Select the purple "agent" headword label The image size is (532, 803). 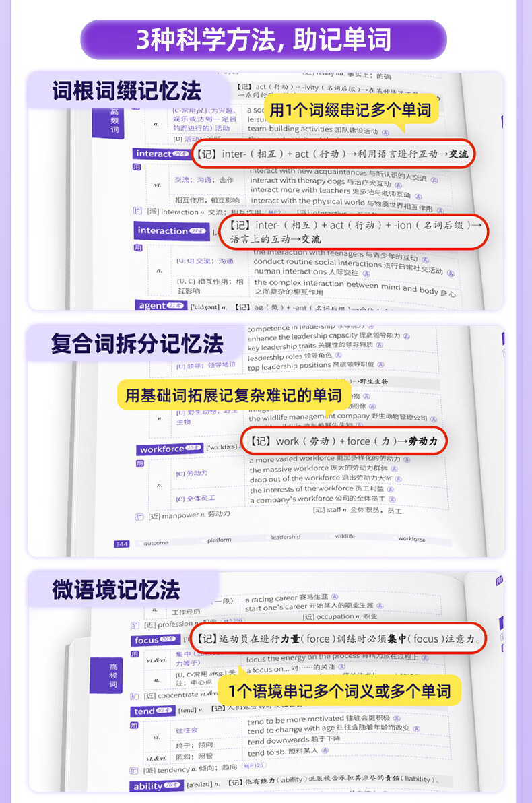click(x=161, y=306)
